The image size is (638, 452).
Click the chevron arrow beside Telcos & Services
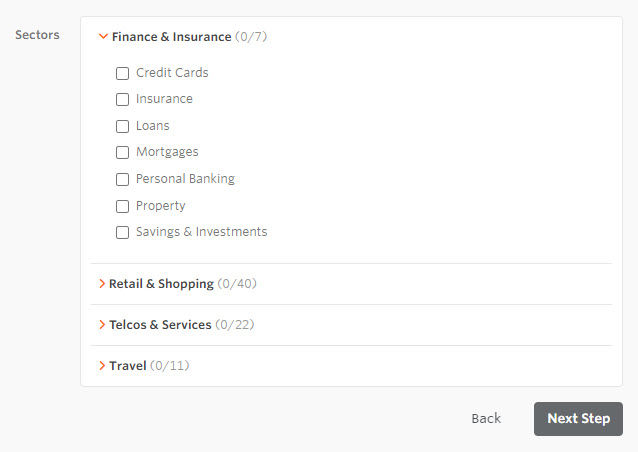[x=102, y=325]
